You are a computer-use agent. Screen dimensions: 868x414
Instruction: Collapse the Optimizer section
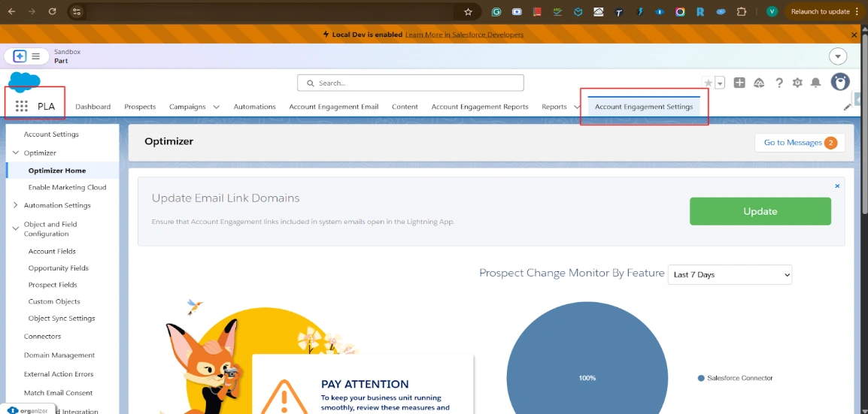pos(15,153)
